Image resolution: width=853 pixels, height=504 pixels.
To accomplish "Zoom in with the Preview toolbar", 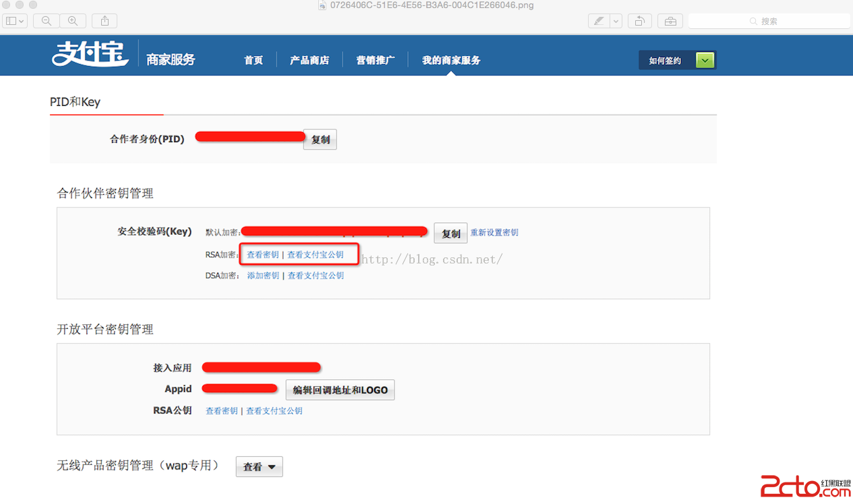I will click(73, 21).
